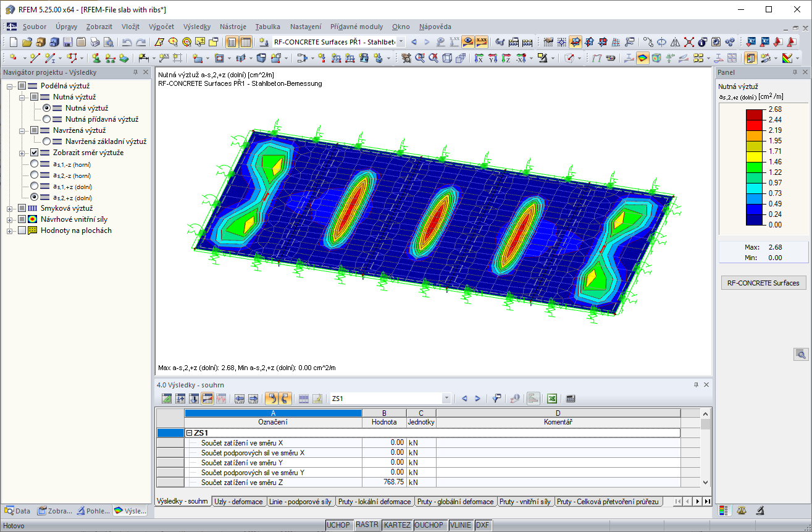Set view in Y direction

493,58
